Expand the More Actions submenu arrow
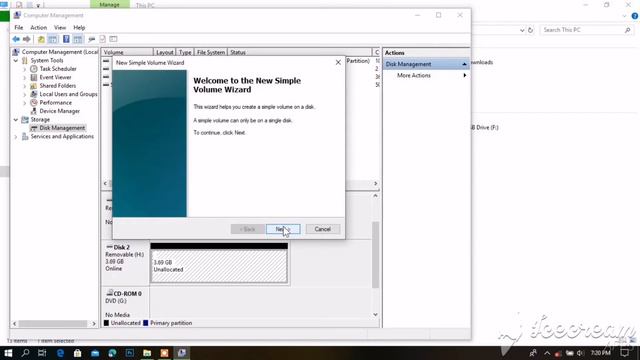Viewport: 640px width, 360px height. [x=464, y=76]
